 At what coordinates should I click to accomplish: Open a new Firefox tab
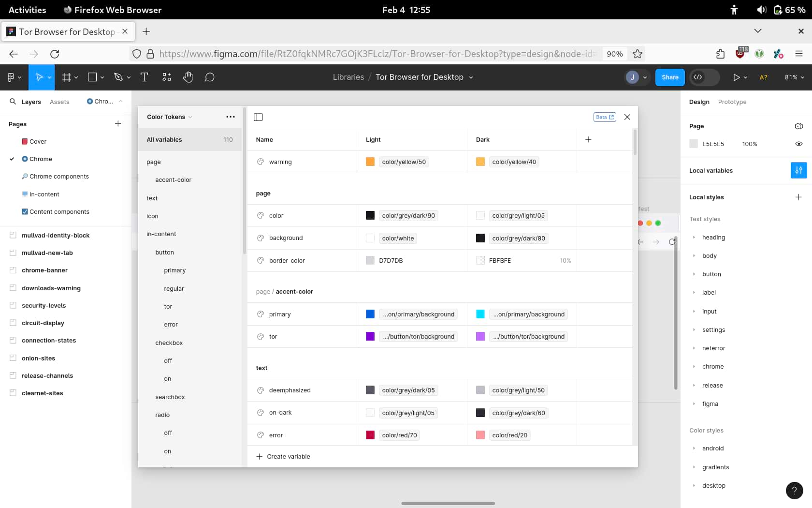146,31
